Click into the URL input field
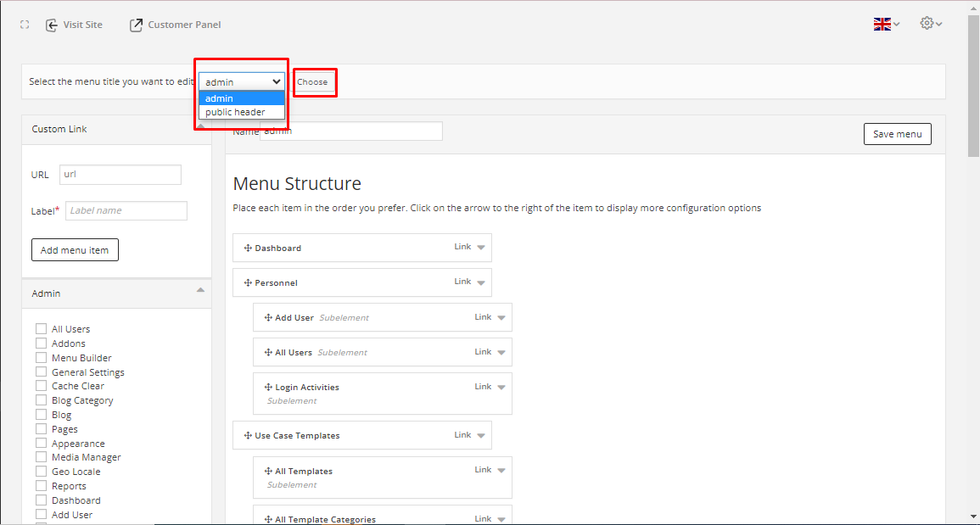This screenshot has height=525, width=980. pos(120,175)
